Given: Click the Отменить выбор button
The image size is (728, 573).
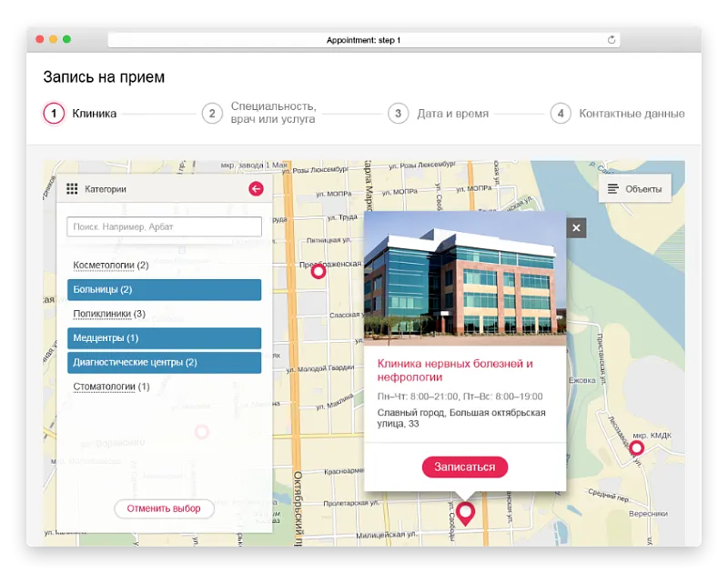Looking at the screenshot, I should 164,508.
